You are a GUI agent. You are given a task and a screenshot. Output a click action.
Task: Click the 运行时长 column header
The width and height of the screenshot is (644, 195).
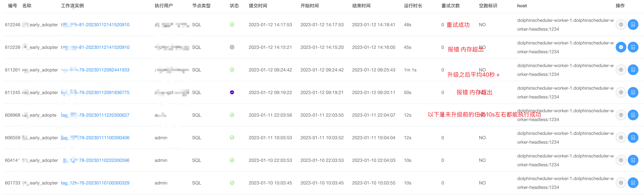pos(413,6)
